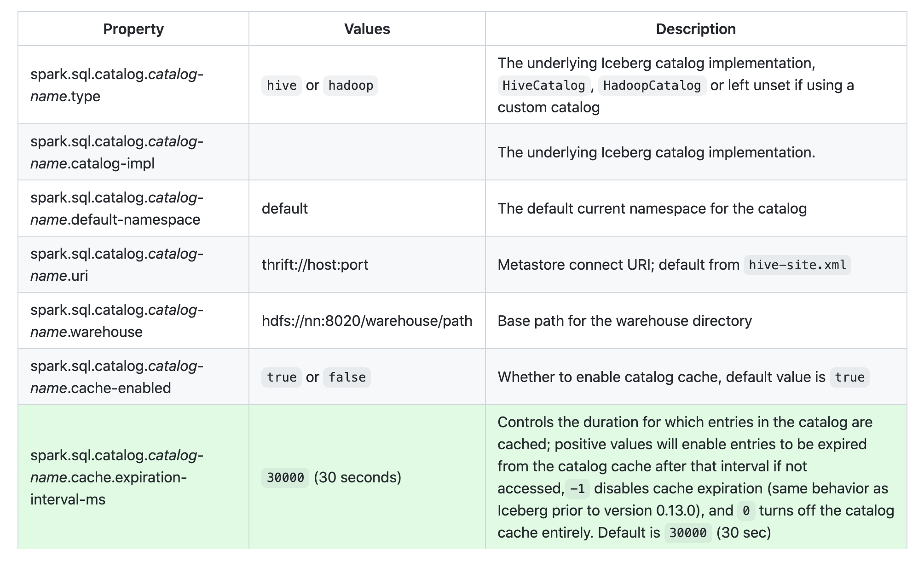Viewport: 924px width, 568px height.
Task: Click the catalog-name.catalog-impl property cell
Action: point(116,152)
